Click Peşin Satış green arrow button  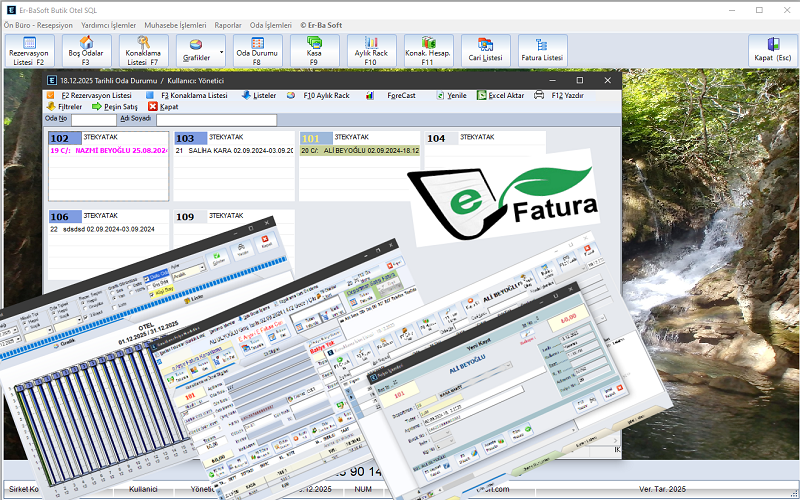tap(114, 106)
